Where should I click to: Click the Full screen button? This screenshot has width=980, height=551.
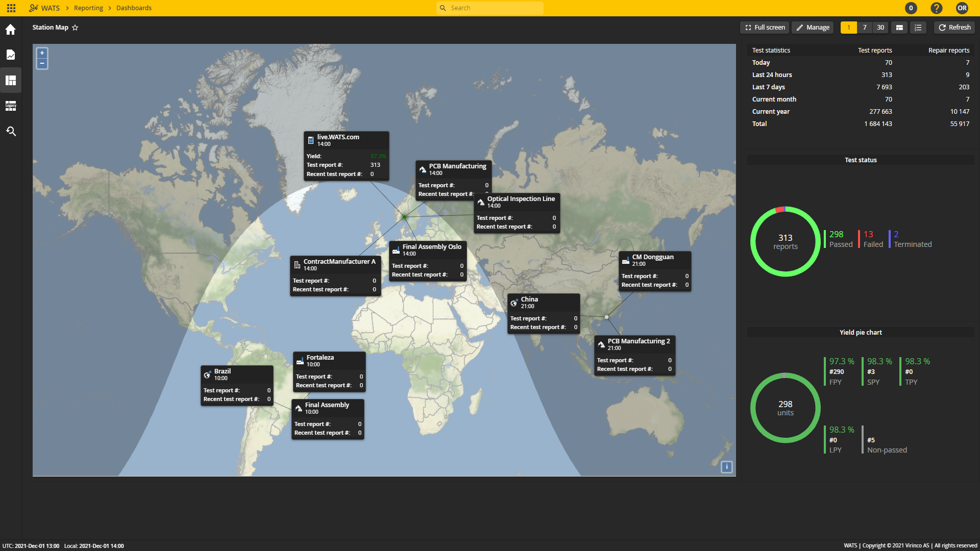coord(765,28)
